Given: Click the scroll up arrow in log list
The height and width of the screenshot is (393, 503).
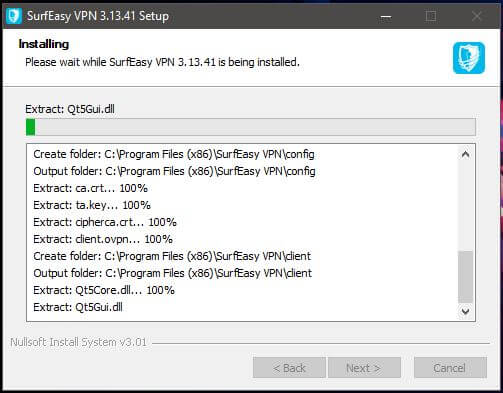Looking at the screenshot, I should pyautogui.click(x=465, y=154).
